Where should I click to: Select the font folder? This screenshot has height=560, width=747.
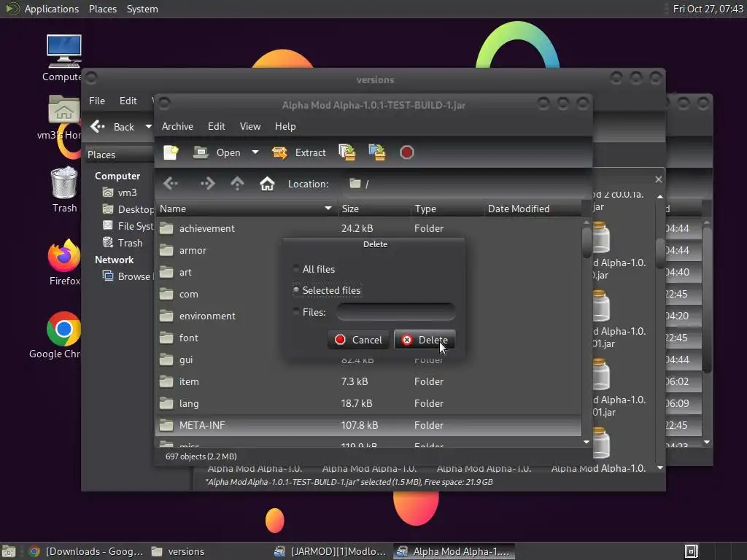coord(188,338)
